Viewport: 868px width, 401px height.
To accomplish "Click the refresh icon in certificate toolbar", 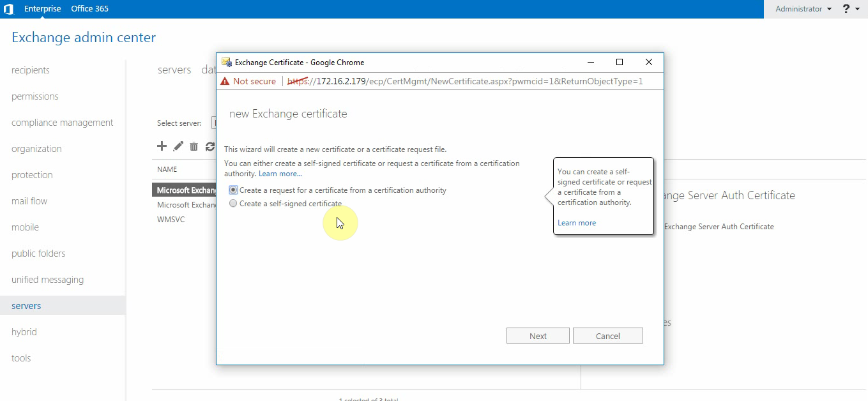I will (x=209, y=147).
